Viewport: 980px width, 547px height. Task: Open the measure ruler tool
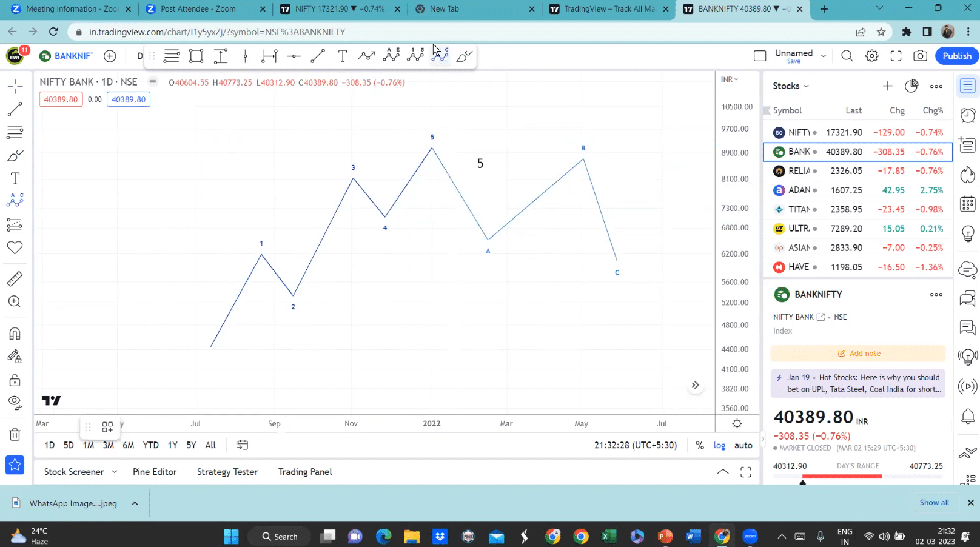[15, 278]
